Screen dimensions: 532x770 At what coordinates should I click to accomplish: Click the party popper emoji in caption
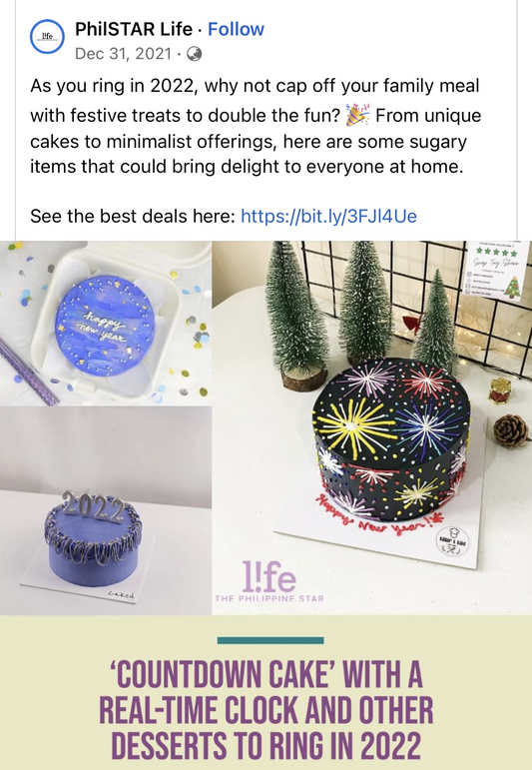(x=357, y=115)
